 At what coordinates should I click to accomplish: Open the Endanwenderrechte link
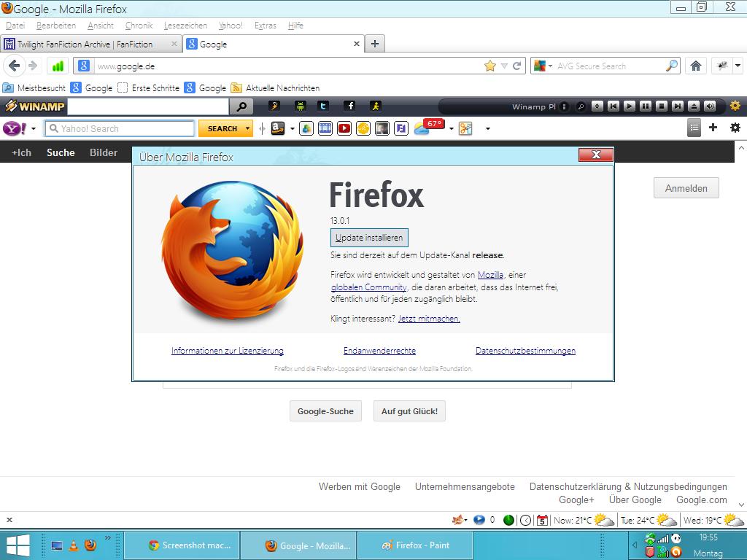(379, 351)
